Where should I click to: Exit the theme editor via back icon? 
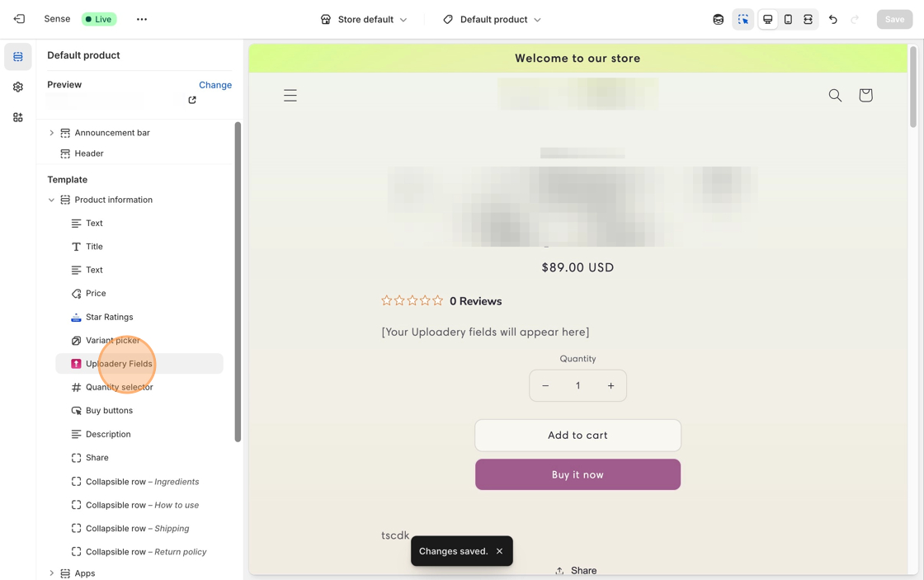pyautogui.click(x=19, y=19)
